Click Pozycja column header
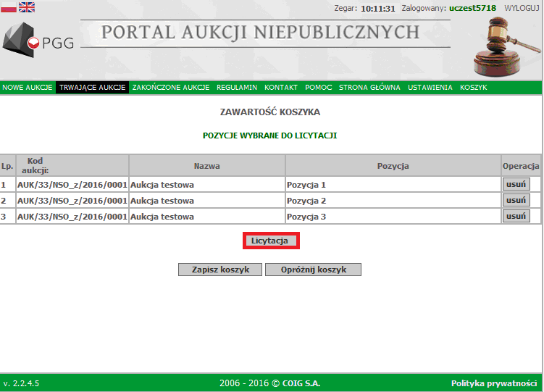Screen dimensions: 544x392 tap(393, 166)
